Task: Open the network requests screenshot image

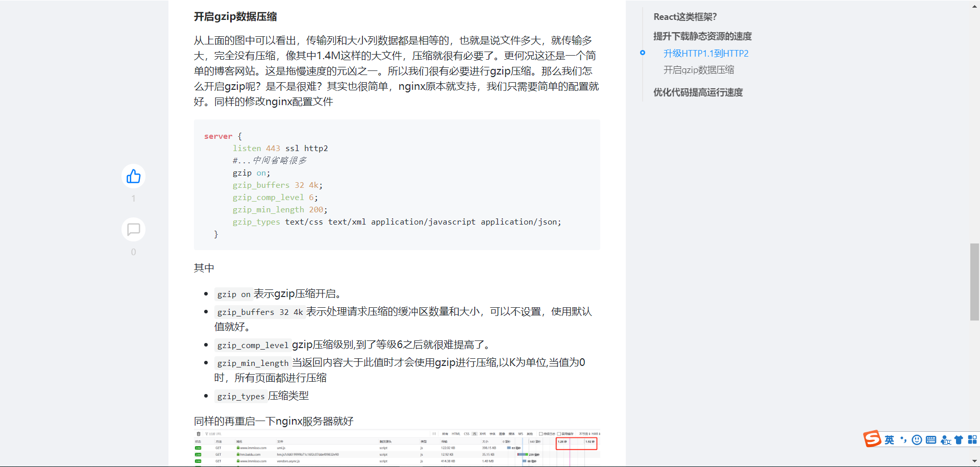Action: click(397, 448)
